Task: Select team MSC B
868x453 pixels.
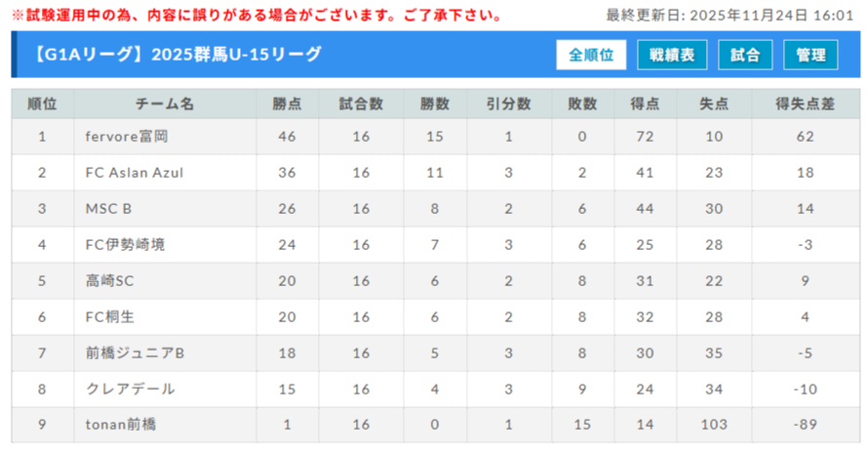Action: [x=109, y=209]
